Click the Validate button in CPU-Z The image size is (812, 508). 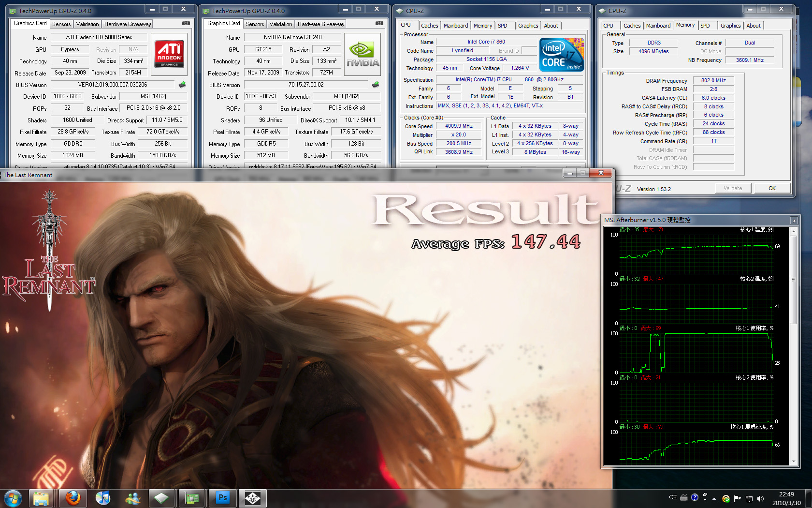pos(733,188)
